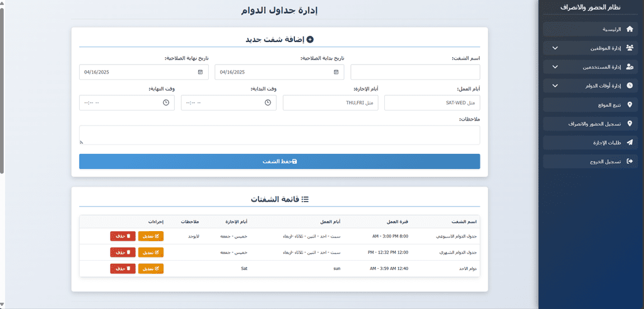644x309 pixels.
Task: Expand the إدارة أوقات الدوام chevron
Action: coord(555,86)
